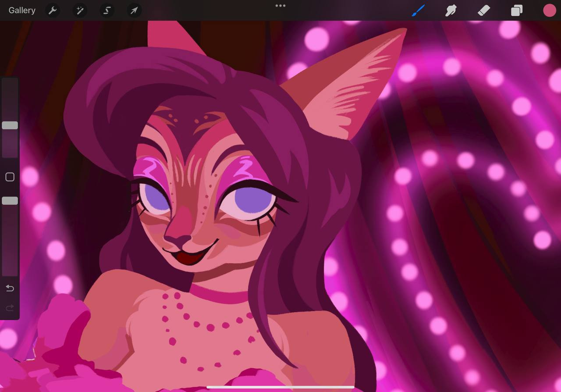Activate the Selection tool
The width and height of the screenshot is (561, 392).
tap(107, 11)
